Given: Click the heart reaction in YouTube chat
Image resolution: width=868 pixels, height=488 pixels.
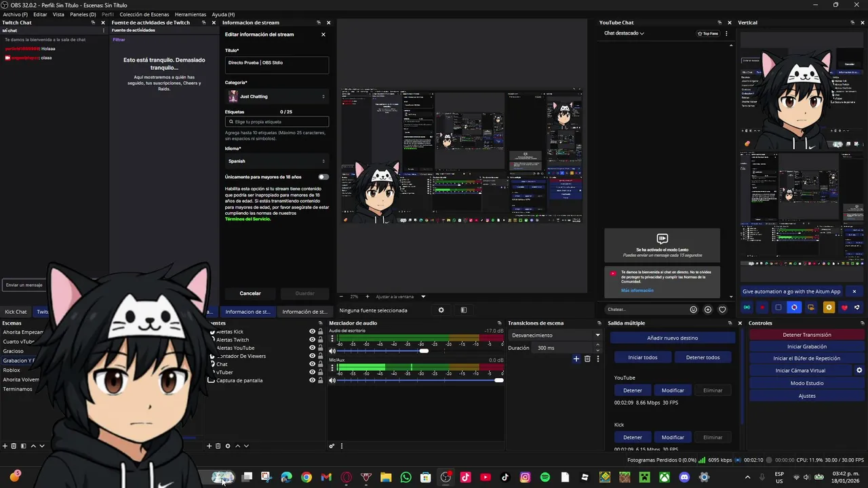Looking at the screenshot, I should click(722, 310).
